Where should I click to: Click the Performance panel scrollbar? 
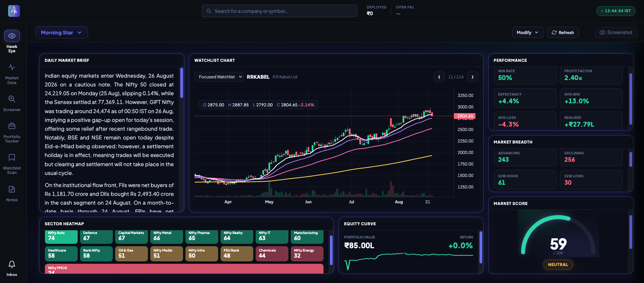click(x=630, y=99)
